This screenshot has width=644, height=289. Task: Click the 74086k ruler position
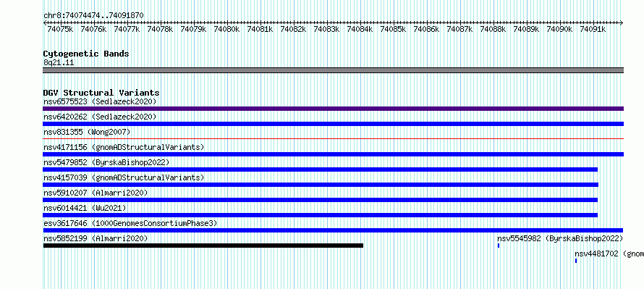click(x=426, y=29)
